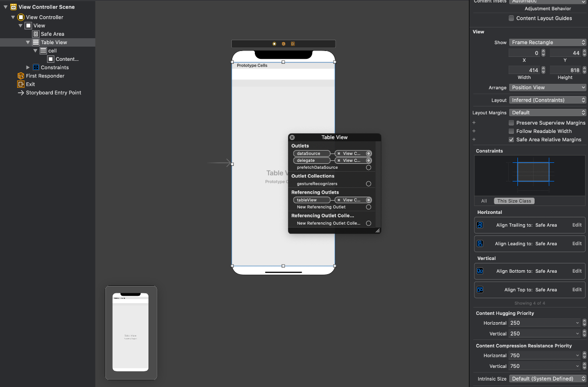Click First Responder icon in scene dock
This screenshot has width=588, height=387.
coord(283,44)
